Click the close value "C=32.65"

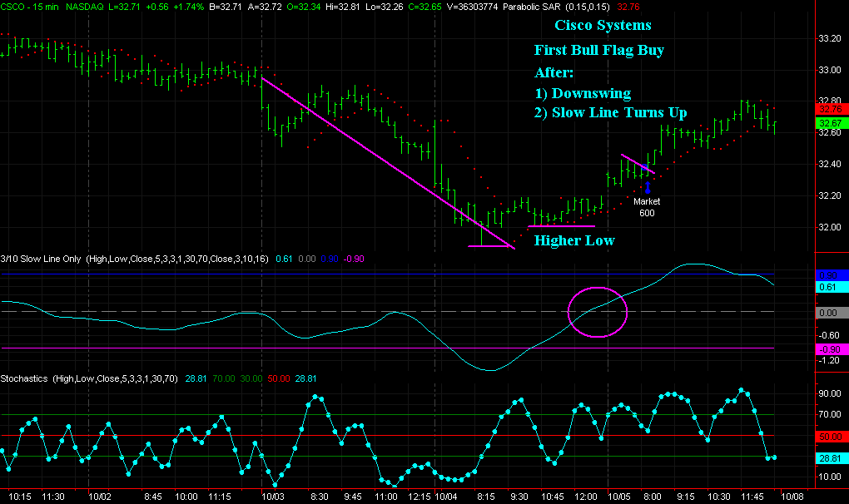pyautogui.click(x=424, y=7)
